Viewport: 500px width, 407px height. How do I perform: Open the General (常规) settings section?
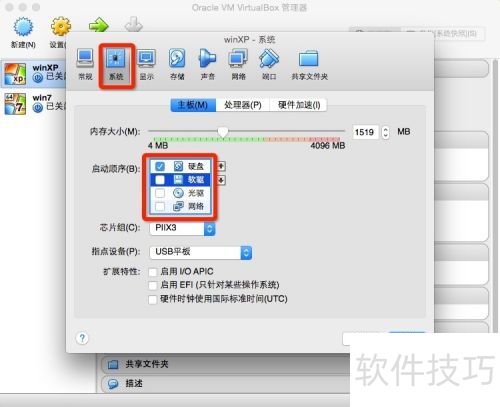point(85,64)
